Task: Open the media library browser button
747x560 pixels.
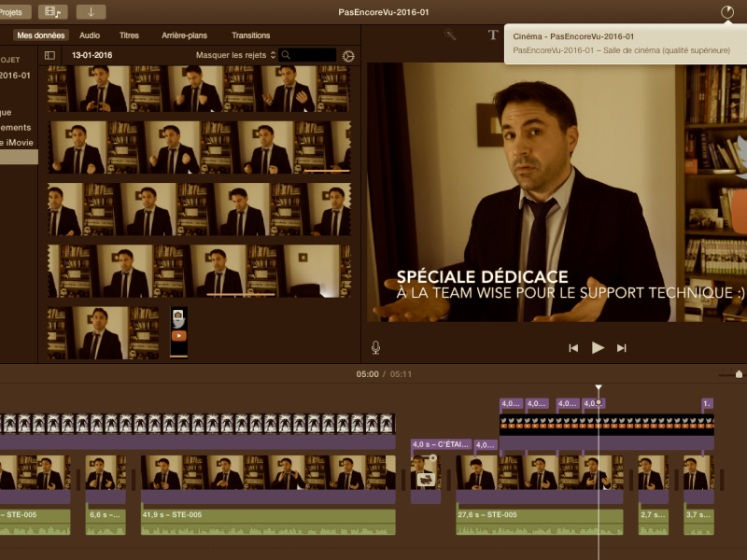Action: point(53,12)
